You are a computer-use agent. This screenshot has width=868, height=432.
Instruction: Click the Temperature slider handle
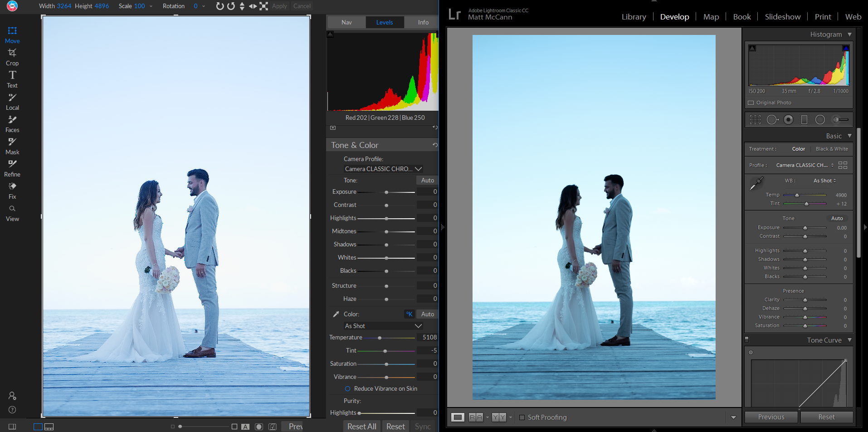pyautogui.click(x=380, y=338)
